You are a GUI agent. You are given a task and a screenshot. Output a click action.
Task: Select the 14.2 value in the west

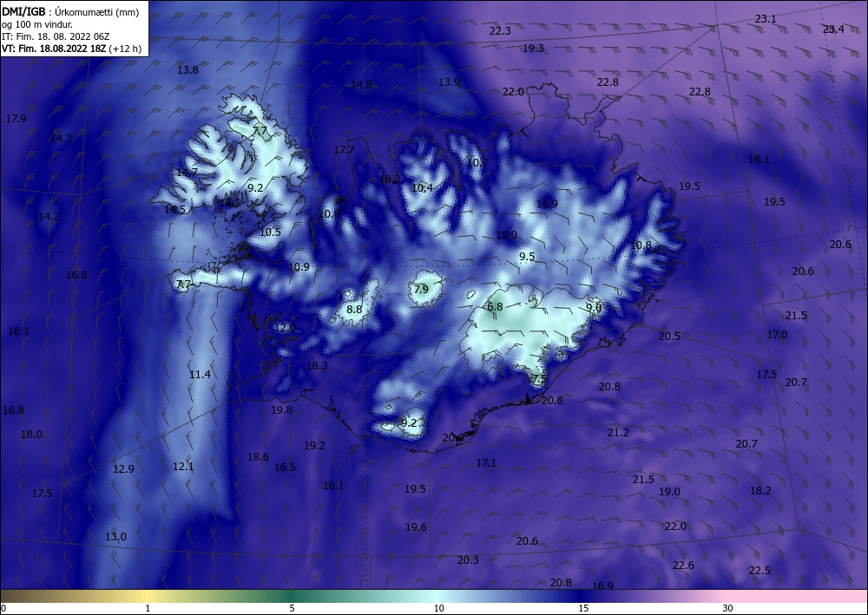pos(49,216)
